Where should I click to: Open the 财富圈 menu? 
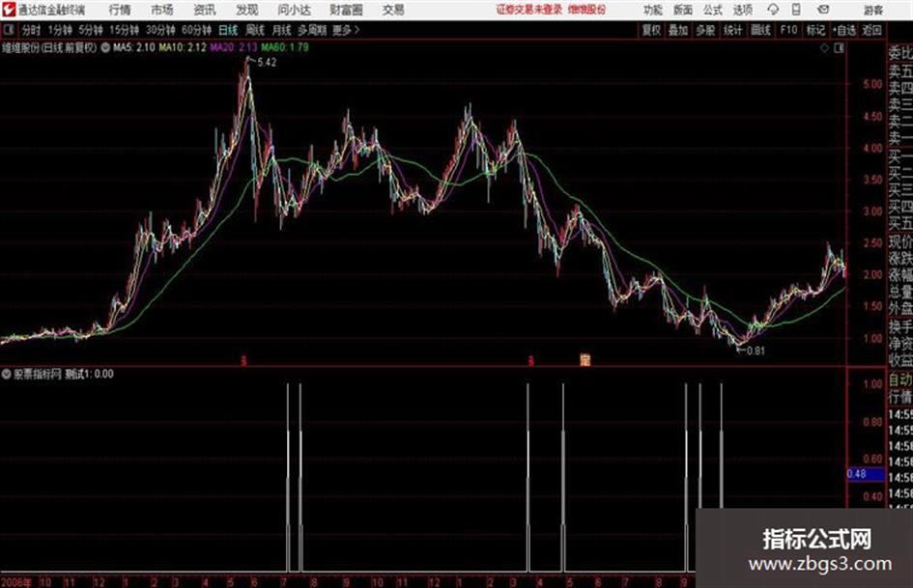point(346,10)
